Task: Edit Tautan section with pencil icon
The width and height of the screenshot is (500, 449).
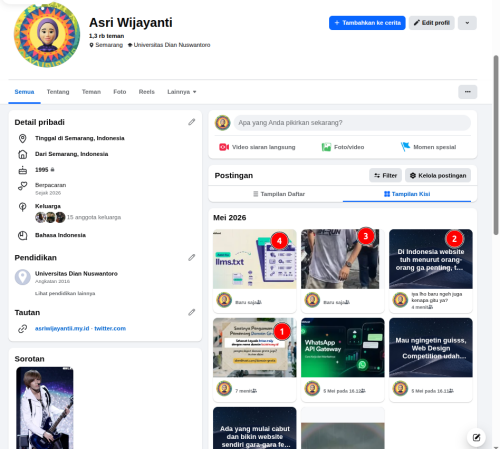Action: coord(192,312)
